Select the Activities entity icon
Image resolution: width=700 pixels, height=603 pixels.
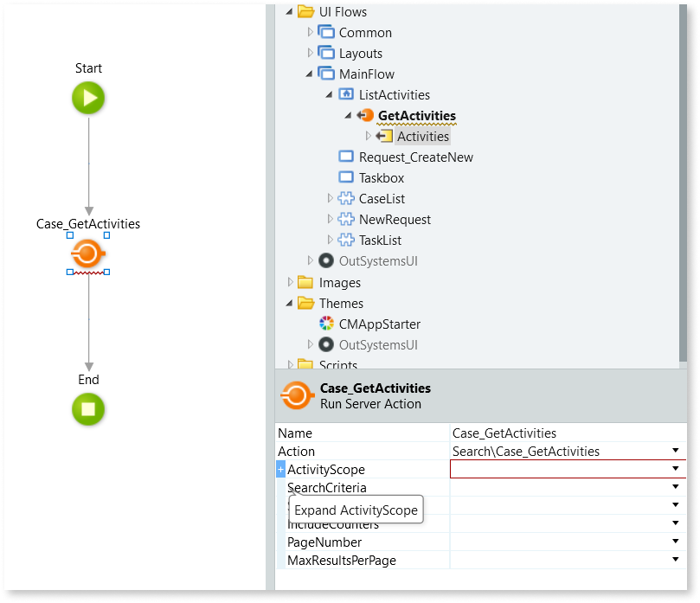(x=384, y=136)
